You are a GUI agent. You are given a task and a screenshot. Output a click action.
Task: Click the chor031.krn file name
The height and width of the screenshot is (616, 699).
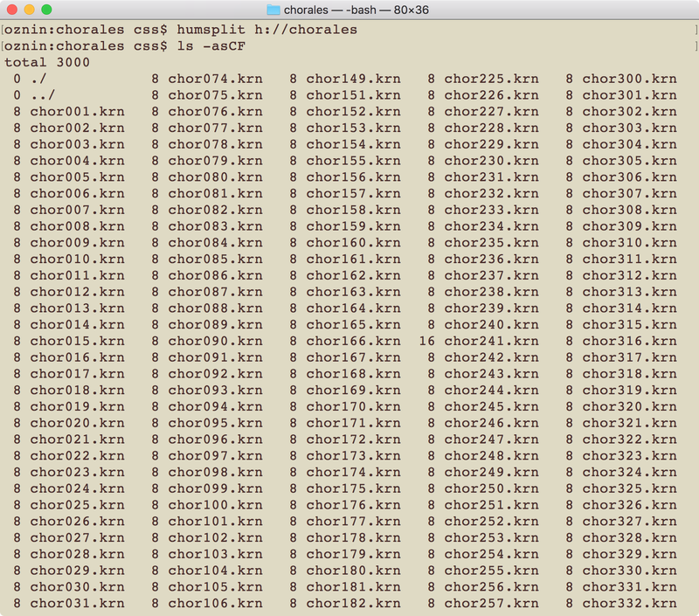coord(77,604)
